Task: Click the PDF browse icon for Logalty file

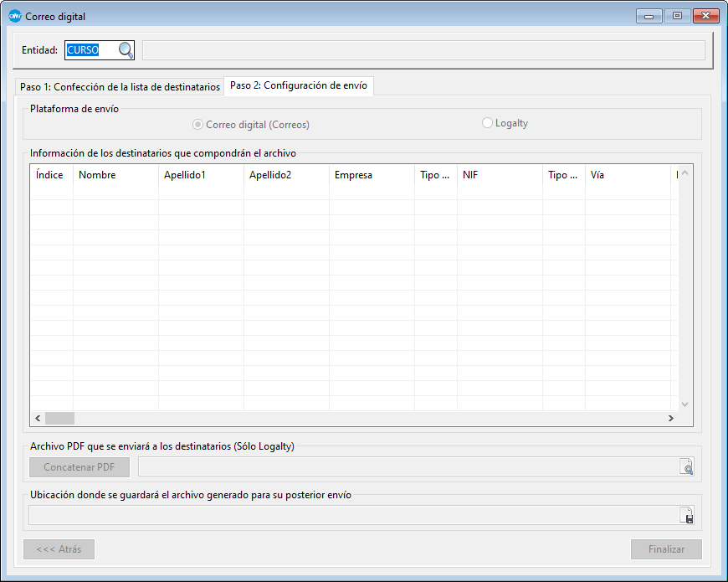Action: pyautogui.click(x=686, y=467)
